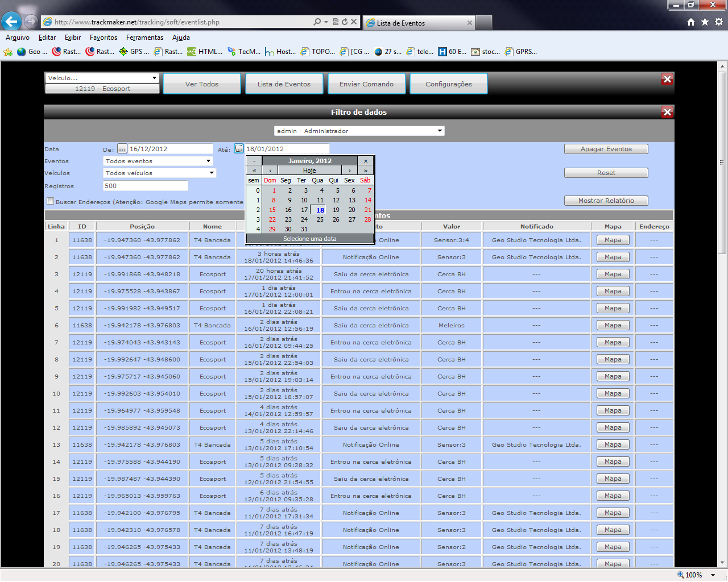Close the Filtro de dados panel with red X
The width and height of the screenshot is (728, 582).
click(x=667, y=112)
